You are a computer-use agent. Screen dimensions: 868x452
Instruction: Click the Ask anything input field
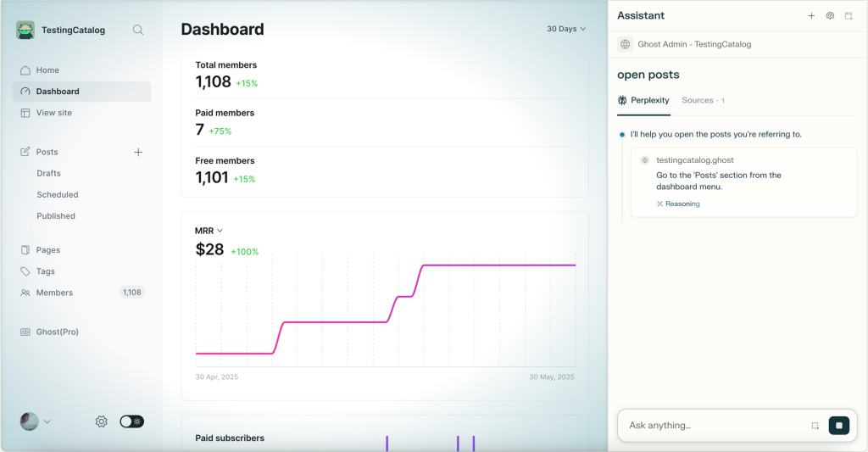click(712, 426)
